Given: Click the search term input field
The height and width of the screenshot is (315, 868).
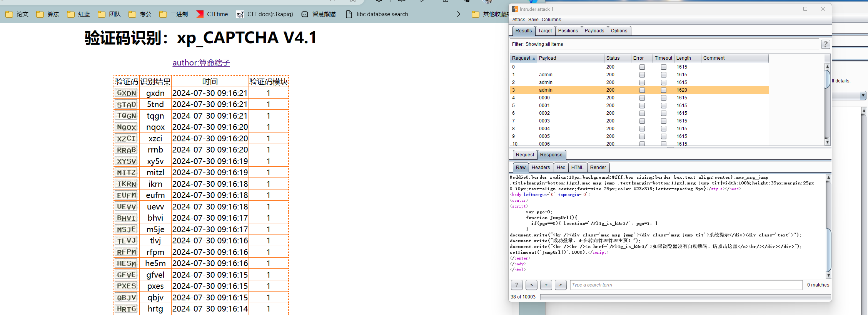Looking at the screenshot, I should tap(686, 285).
